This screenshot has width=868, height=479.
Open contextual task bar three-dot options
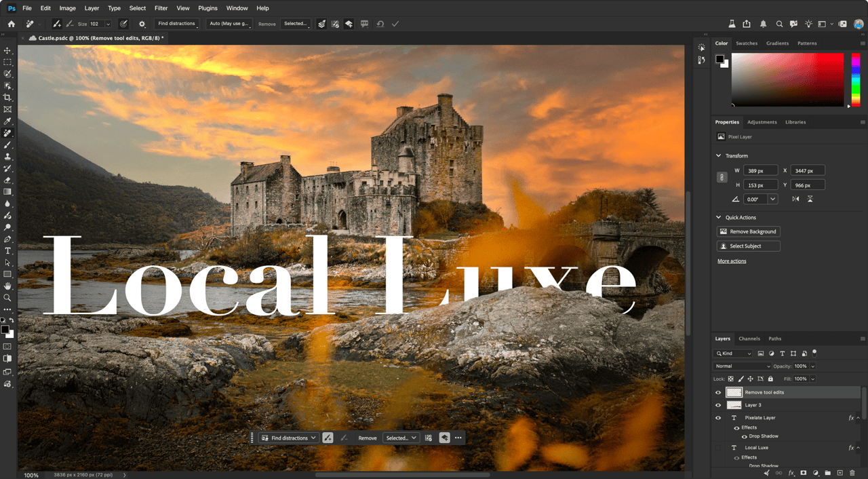(x=458, y=438)
